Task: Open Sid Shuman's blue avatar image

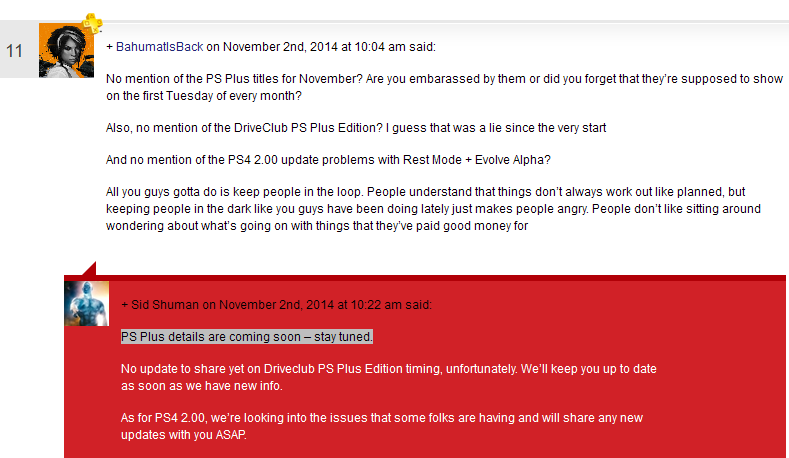Action: (87, 303)
